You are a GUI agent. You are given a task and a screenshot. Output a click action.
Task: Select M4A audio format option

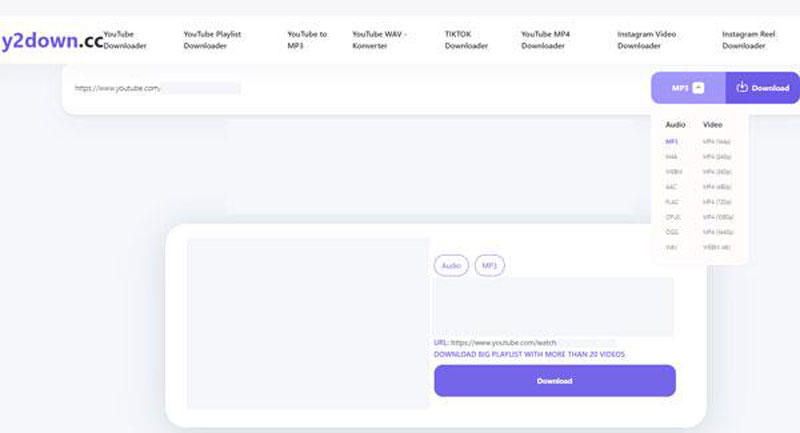click(672, 157)
